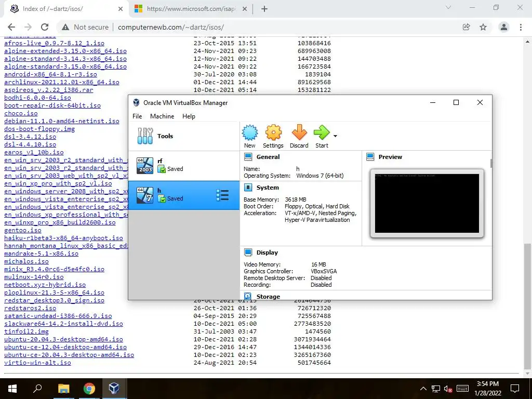Open Chrome from the taskbar

pos(89,389)
